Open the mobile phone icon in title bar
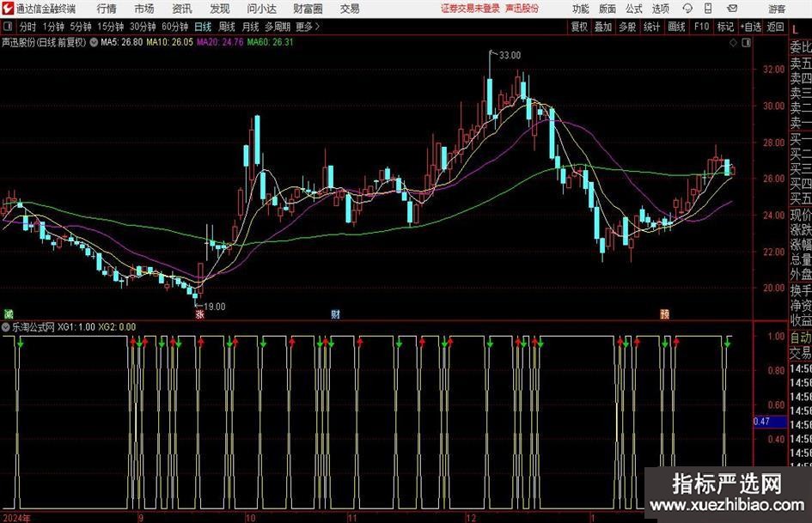This screenshot has width=812, height=523. [x=708, y=9]
